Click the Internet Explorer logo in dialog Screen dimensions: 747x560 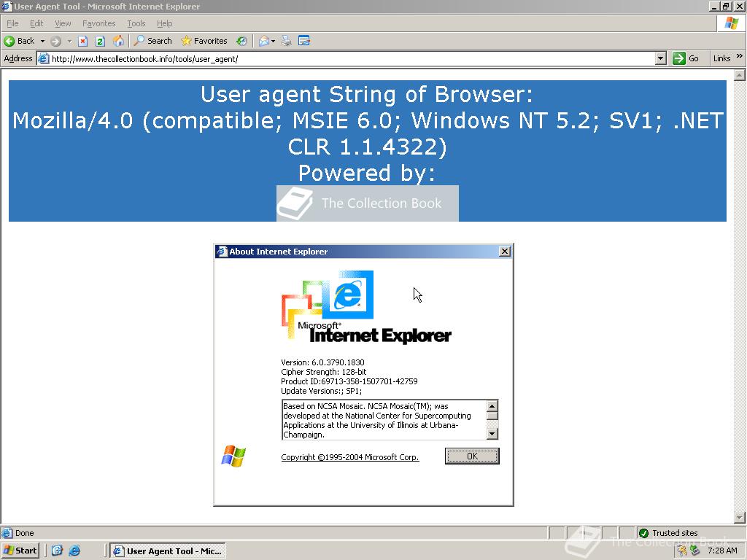click(x=366, y=307)
